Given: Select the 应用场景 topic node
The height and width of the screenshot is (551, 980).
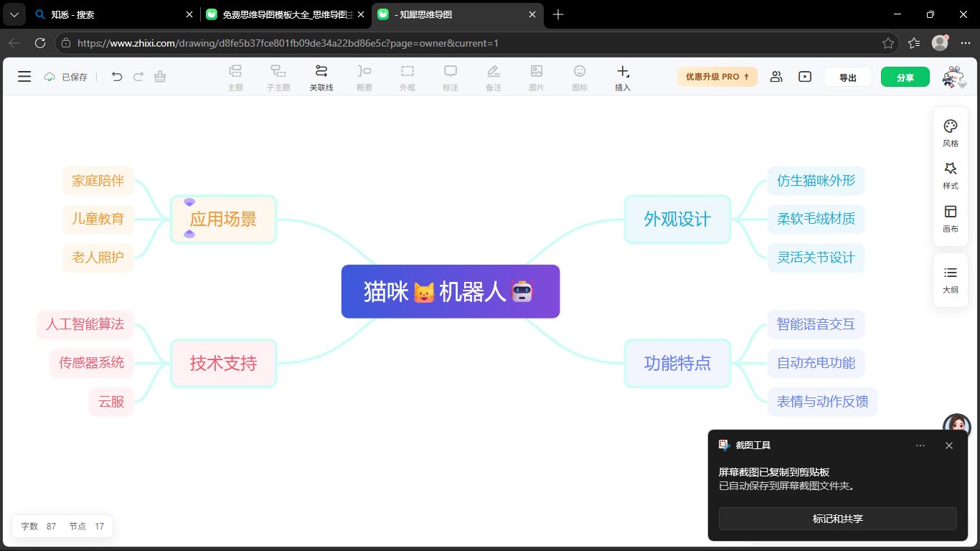Looking at the screenshot, I should pos(223,220).
